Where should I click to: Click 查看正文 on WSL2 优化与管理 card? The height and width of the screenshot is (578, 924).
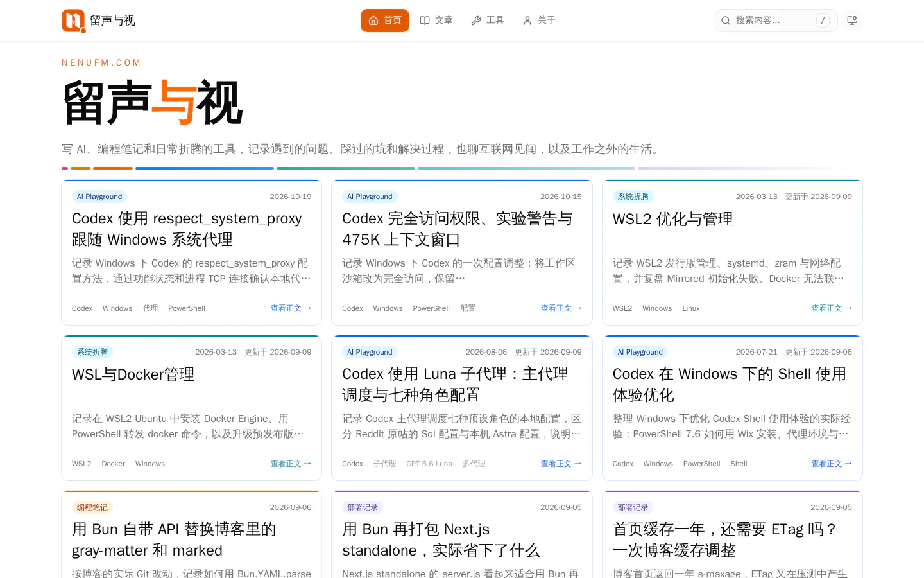point(832,308)
